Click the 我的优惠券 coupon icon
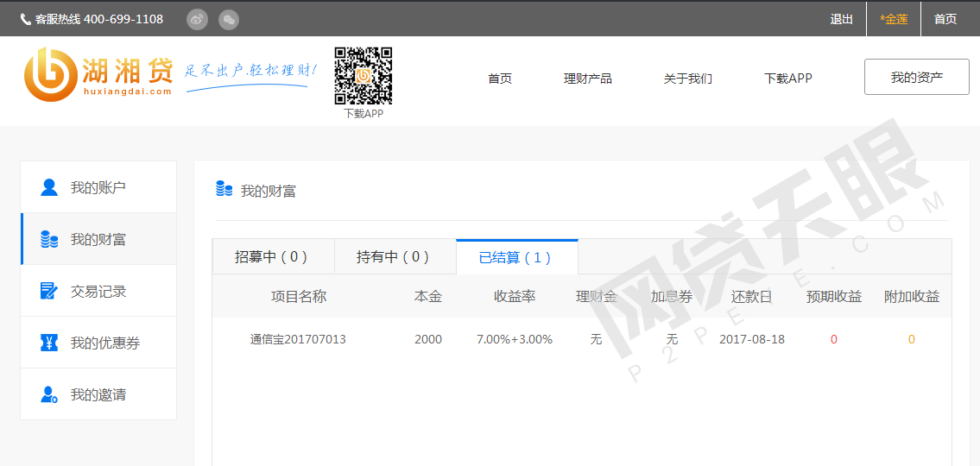 pyautogui.click(x=49, y=343)
